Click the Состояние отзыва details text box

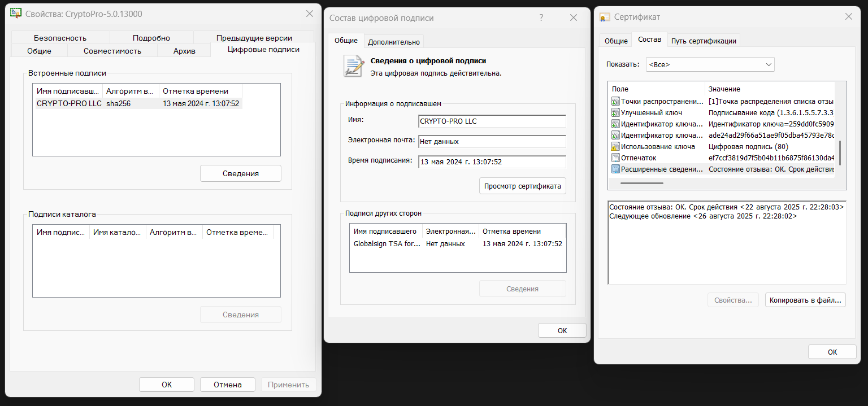727,242
